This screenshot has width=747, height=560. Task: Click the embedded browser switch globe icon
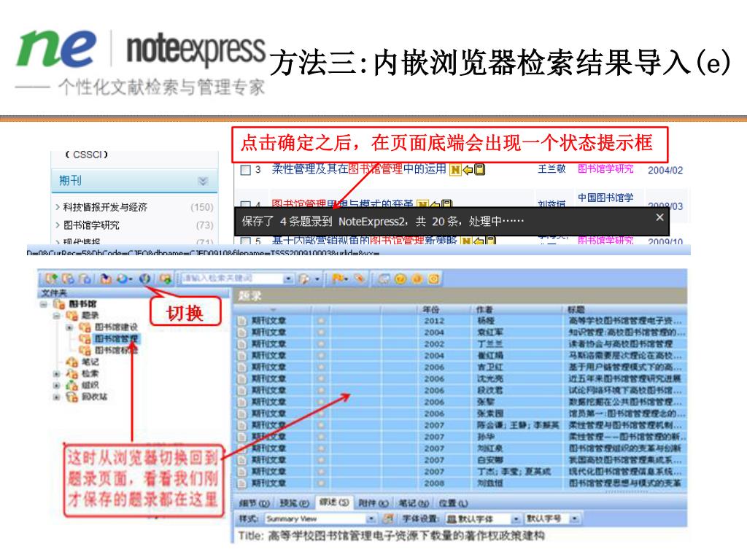coord(145,279)
